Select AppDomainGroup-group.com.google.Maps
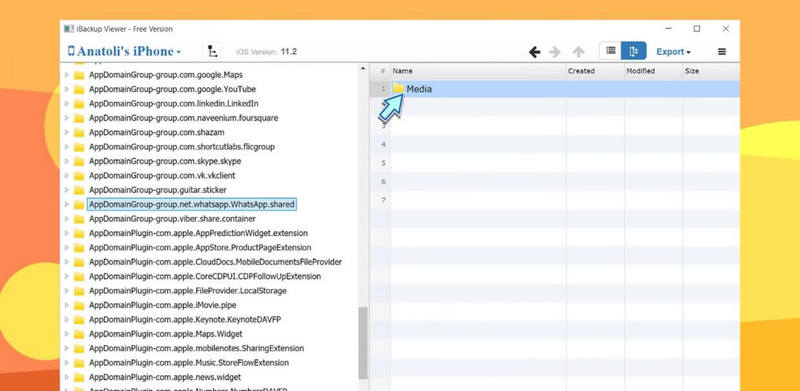This screenshot has height=391, width=800. (166, 75)
